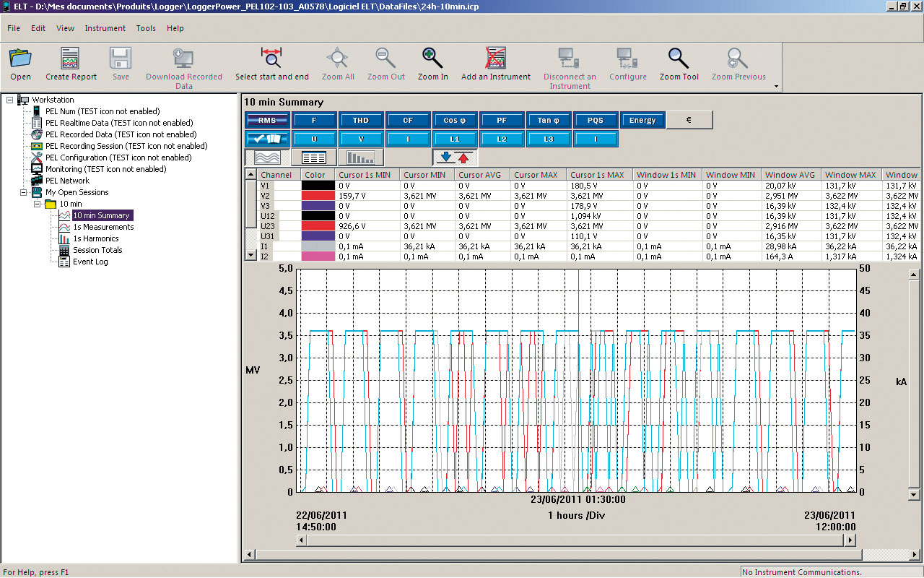Image resolution: width=924 pixels, height=578 pixels.
Task: Open the Tools menu
Action: 146,28
